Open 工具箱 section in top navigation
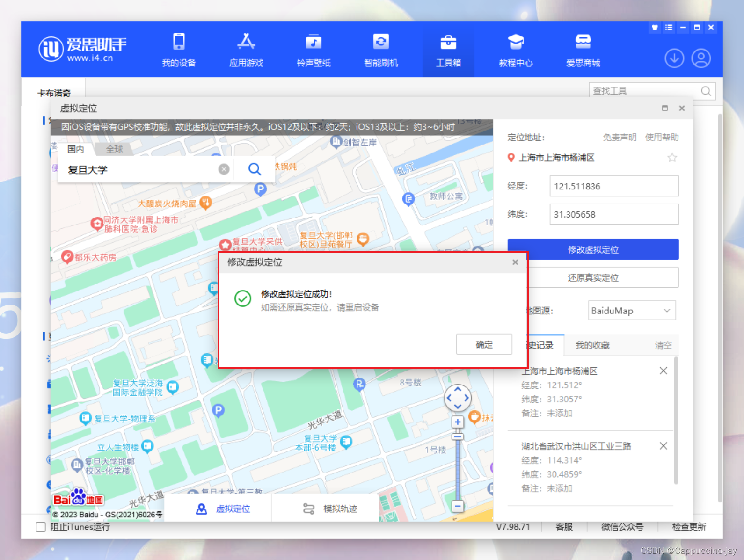Image resolution: width=744 pixels, height=560 pixels. click(448, 50)
